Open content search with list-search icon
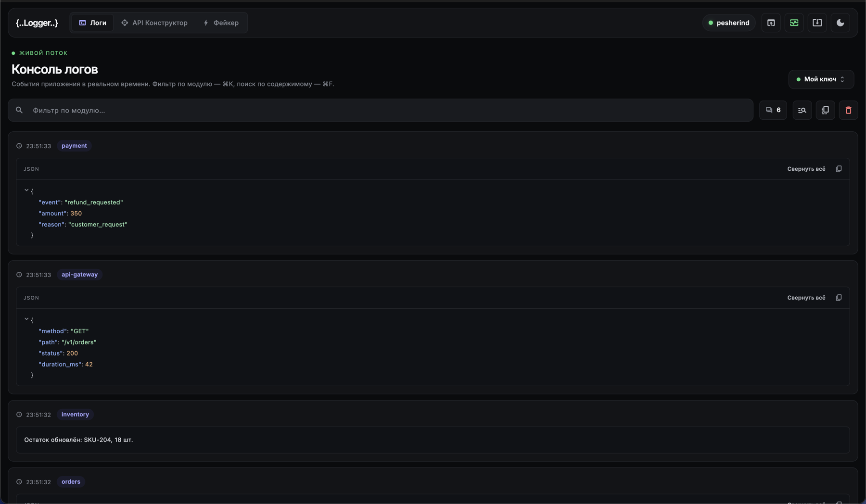This screenshot has height=504, width=866. point(802,110)
